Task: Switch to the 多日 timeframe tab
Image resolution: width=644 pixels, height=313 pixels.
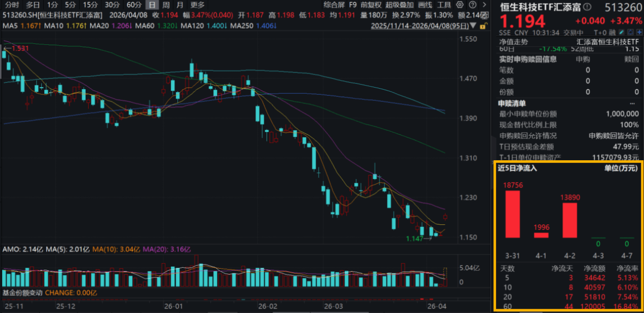Action: tap(33, 4)
